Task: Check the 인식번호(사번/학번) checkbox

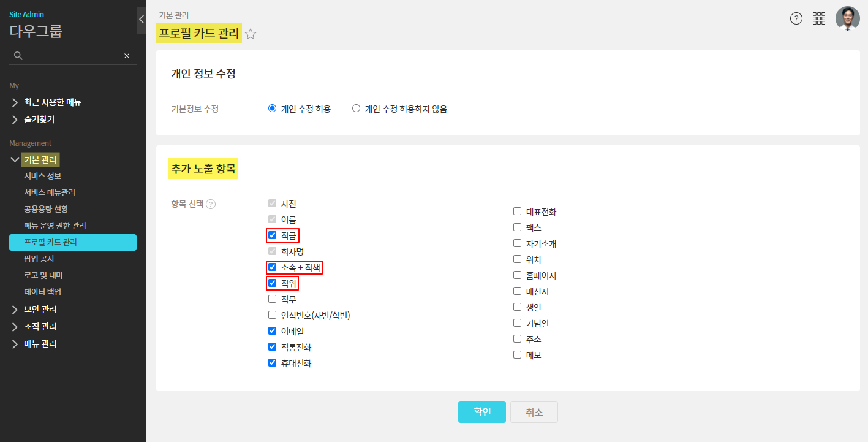Action: [x=273, y=315]
